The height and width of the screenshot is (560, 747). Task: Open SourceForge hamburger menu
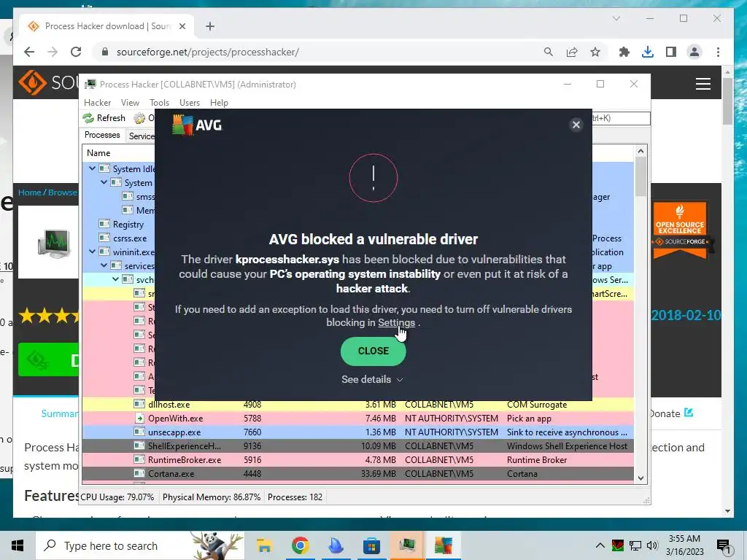point(703,84)
